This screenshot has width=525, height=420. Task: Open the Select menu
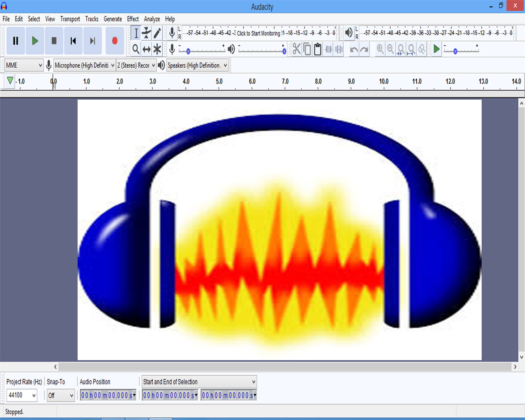click(34, 19)
